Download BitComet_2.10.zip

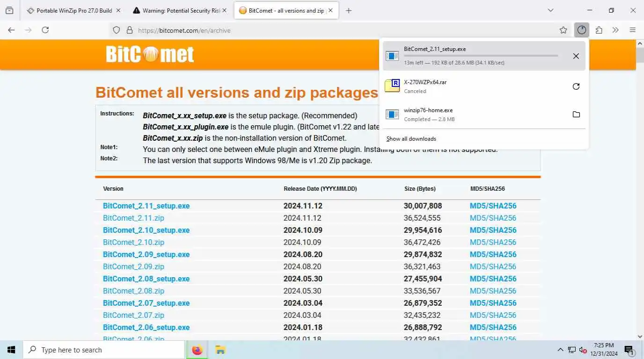click(133, 242)
